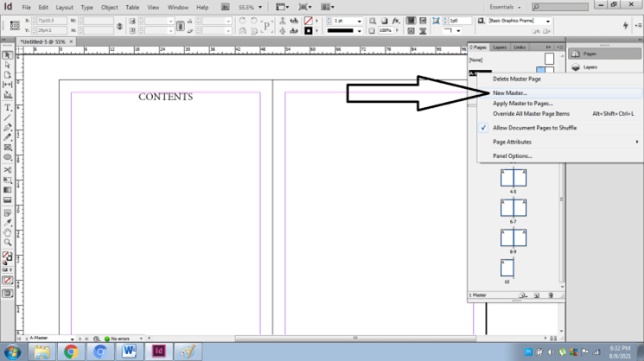
Task: Select the Line tool
Action: point(8,117)
